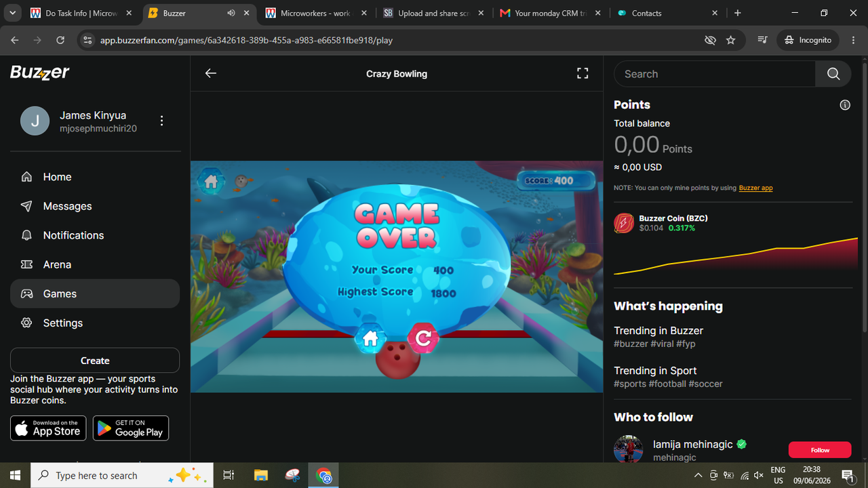Image resolution: width=868 pixels, height=488 pixels.
Task: Open the Points info icon
Action: pyautogui.click(x=845, y=105)
